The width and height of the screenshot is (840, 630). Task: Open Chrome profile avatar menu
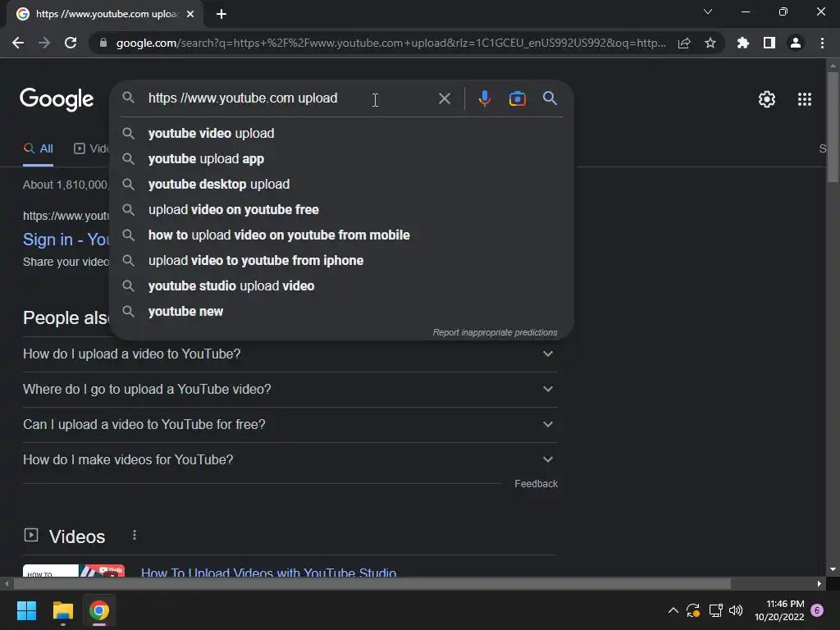click(796, 43)
